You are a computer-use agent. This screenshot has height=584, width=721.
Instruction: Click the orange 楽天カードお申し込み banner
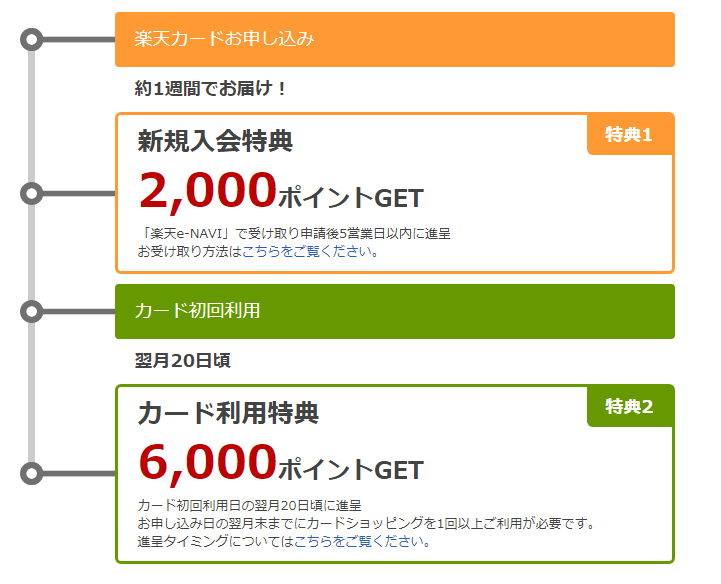pyautogui.click(x=395, y=40)
